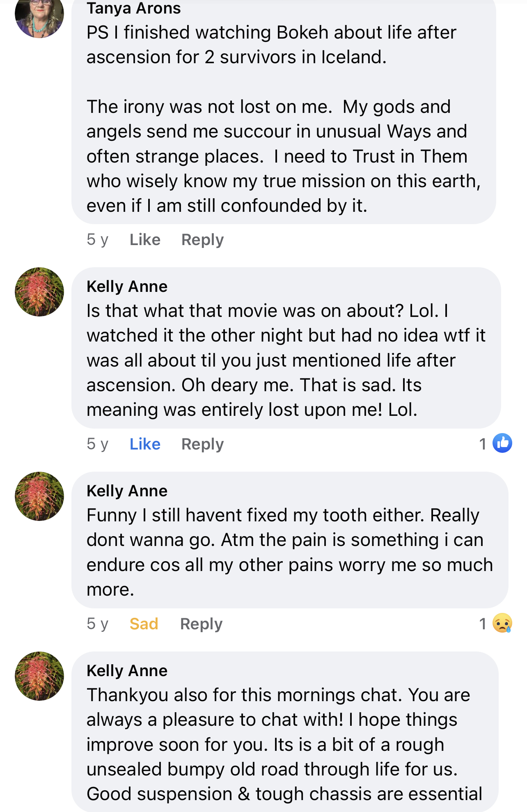
Task: Tap Kelly Anne name above Thankyou comment
Action: tap(127, 670)
